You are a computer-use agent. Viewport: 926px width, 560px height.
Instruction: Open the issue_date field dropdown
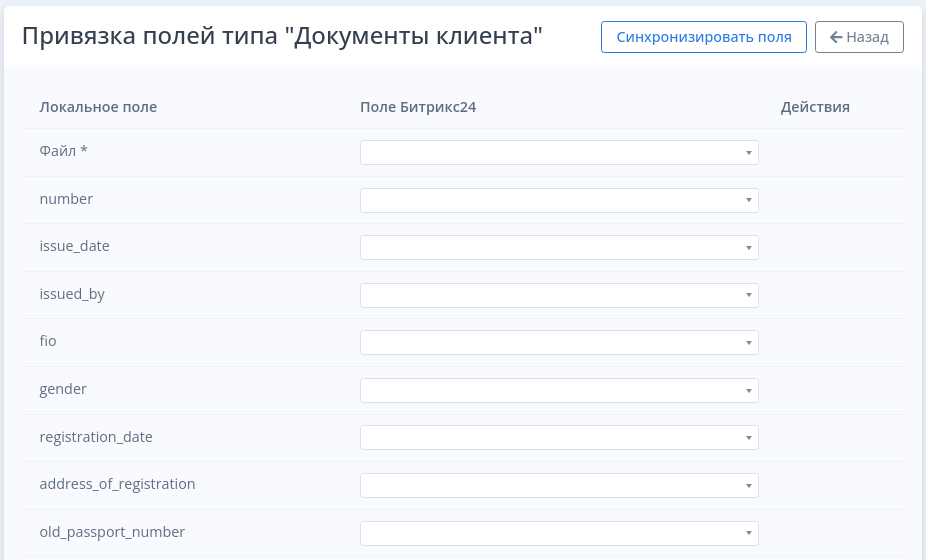558,247
